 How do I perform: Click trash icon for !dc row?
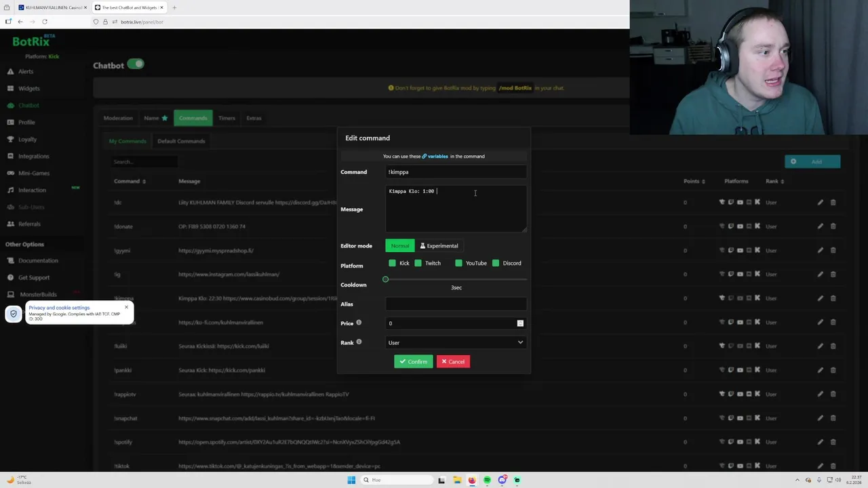[833, 202]
